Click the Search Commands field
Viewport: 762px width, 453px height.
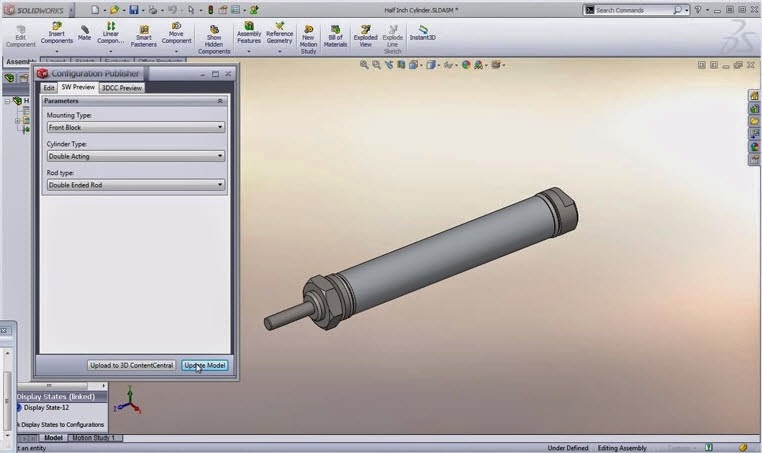click(633, 10)
